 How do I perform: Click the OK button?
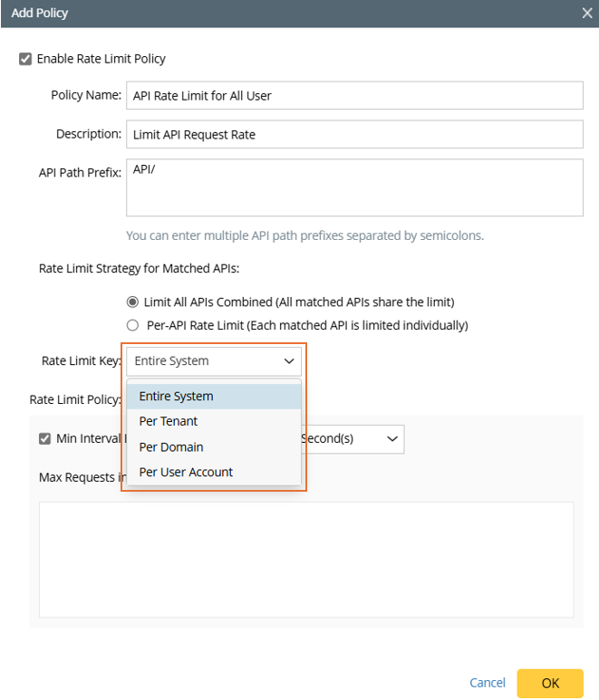point(550,683)
